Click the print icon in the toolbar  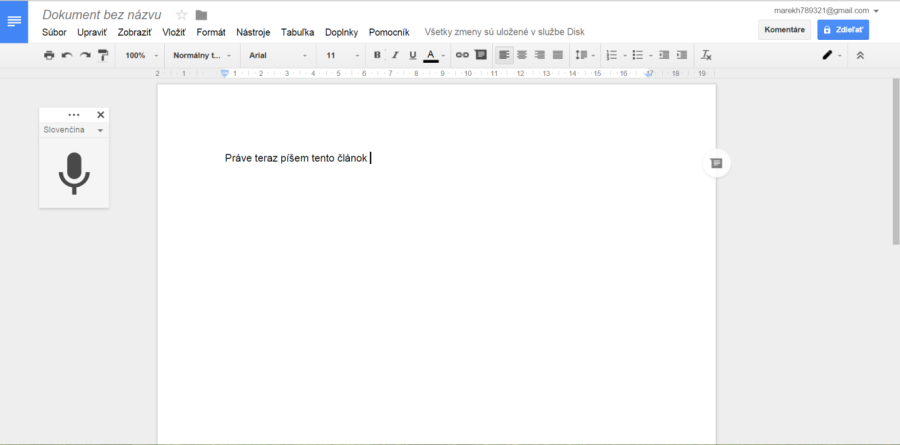(x=49, y=55)
